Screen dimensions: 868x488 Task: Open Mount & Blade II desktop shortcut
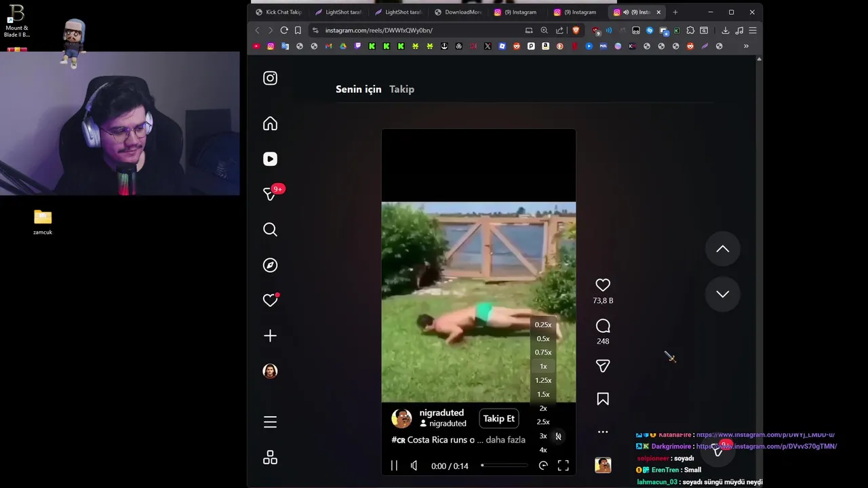[17, 22]
